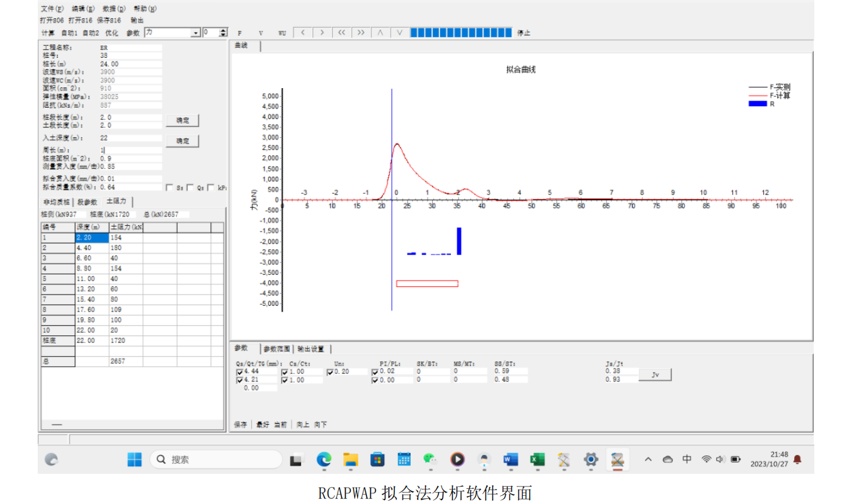Launch Excel from the taskbar
This screenshot has height=504, width=854.
(537, 460)
